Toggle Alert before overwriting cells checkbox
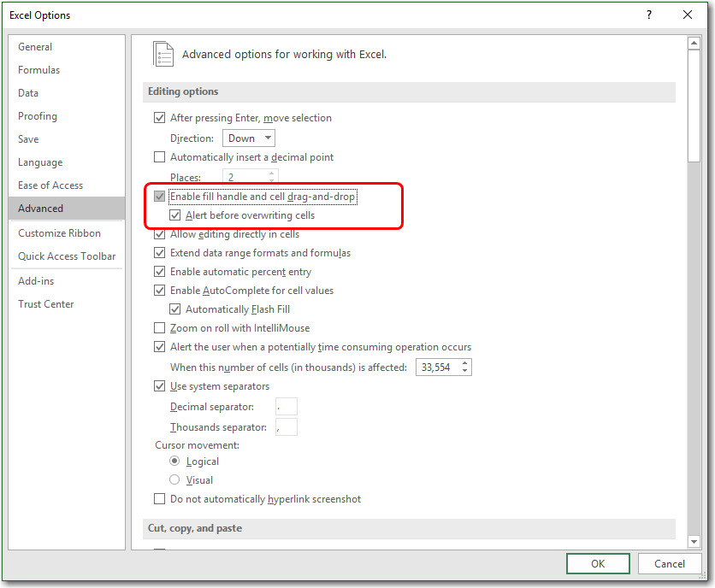The image size is (715, 588). coord(174,215)
